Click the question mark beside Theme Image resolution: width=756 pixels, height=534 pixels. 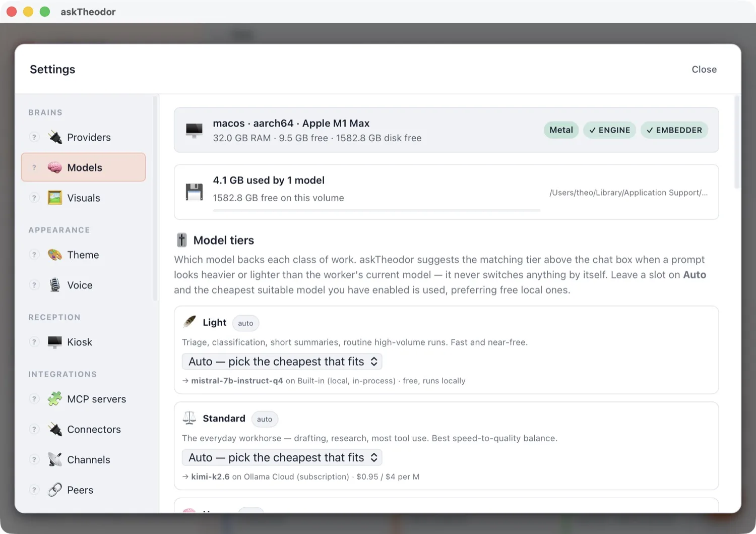coord(34,255)
